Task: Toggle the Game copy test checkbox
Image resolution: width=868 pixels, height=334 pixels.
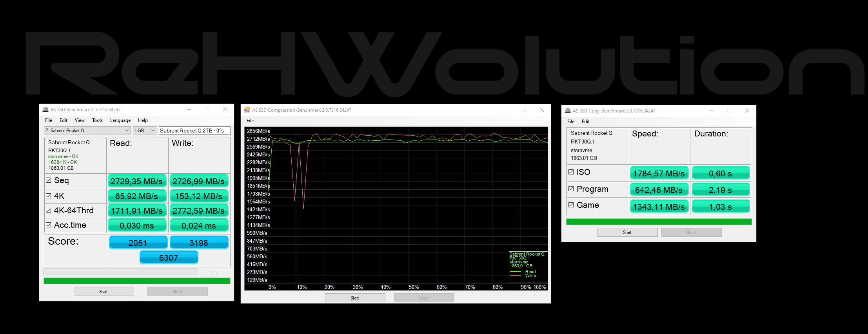Action: coord(571,205)
